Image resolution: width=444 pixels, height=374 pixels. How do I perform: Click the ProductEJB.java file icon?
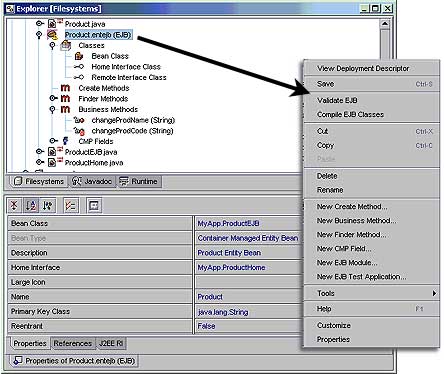[x=52, y=152]
